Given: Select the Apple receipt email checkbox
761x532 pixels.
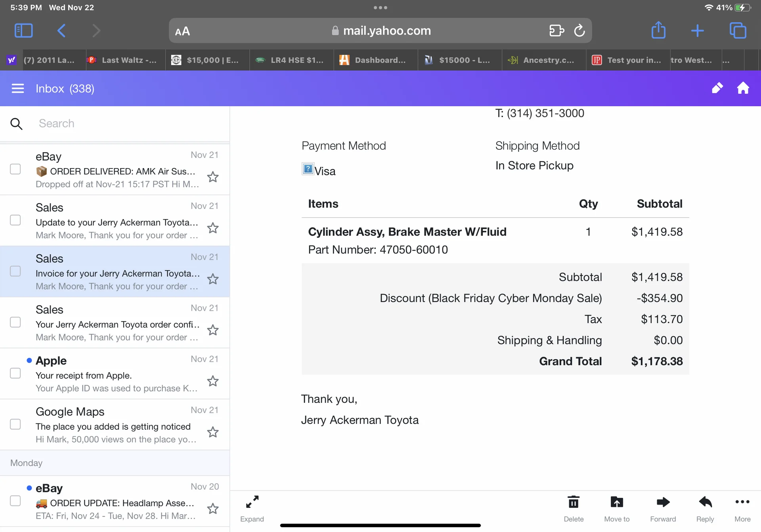Looking at the screenshot, I should (x=15, y=373).
